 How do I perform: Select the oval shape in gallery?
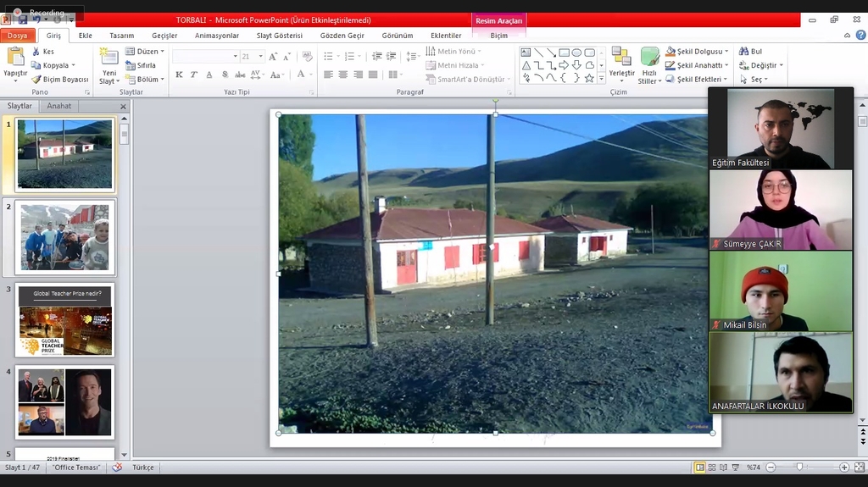pos(576,53)
